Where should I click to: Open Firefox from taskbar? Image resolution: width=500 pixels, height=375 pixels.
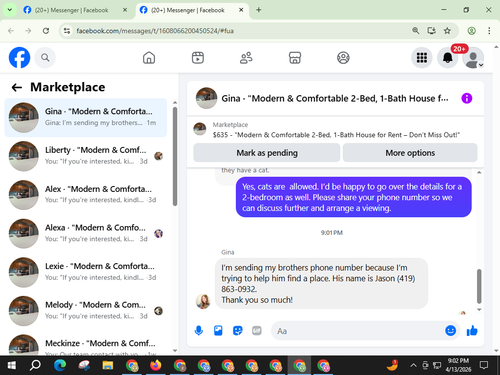pyautogui.click(x=155, y=366)
